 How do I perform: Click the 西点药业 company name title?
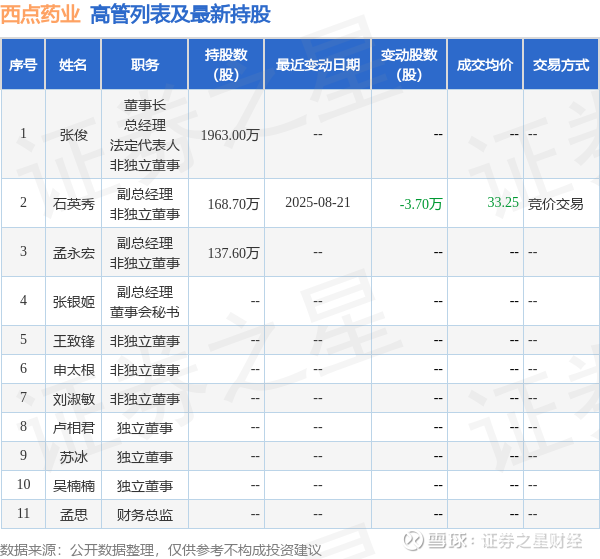click(x=41, y=15)
